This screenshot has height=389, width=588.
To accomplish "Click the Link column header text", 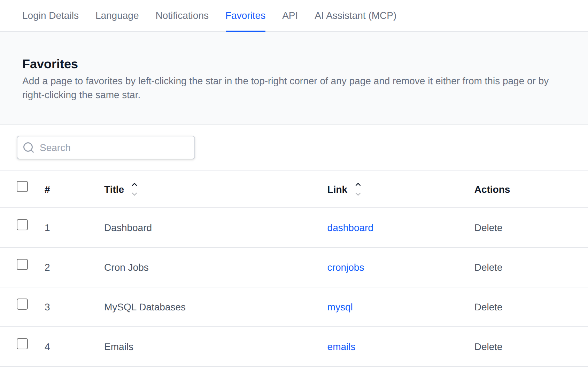I will [x=337, y=190].
